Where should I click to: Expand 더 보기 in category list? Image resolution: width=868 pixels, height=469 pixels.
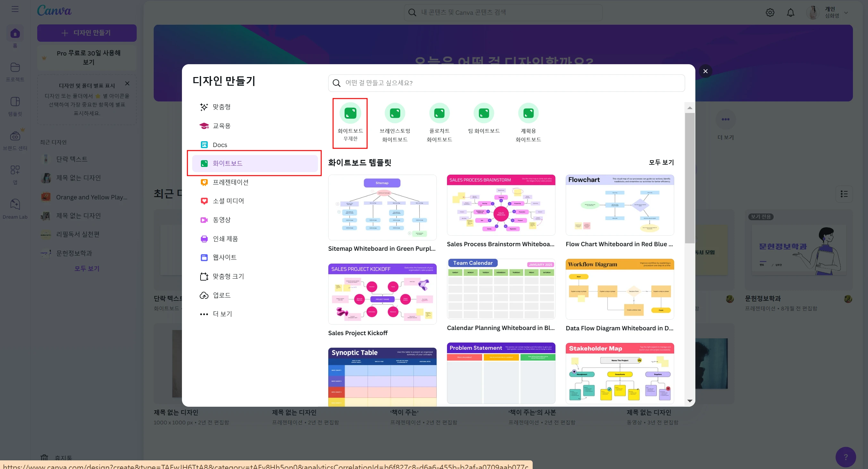pos(255,314)
